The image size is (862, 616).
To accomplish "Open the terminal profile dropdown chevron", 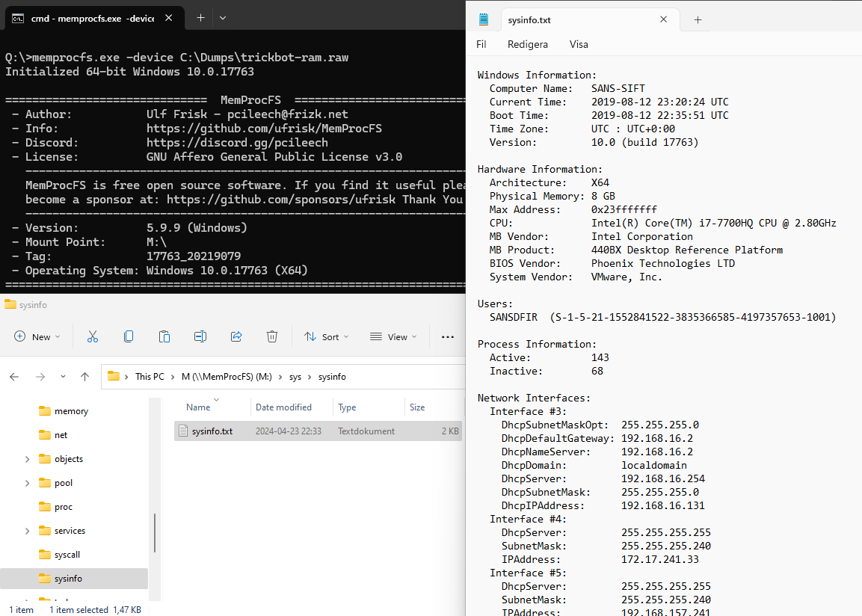I will coord(223,18).
